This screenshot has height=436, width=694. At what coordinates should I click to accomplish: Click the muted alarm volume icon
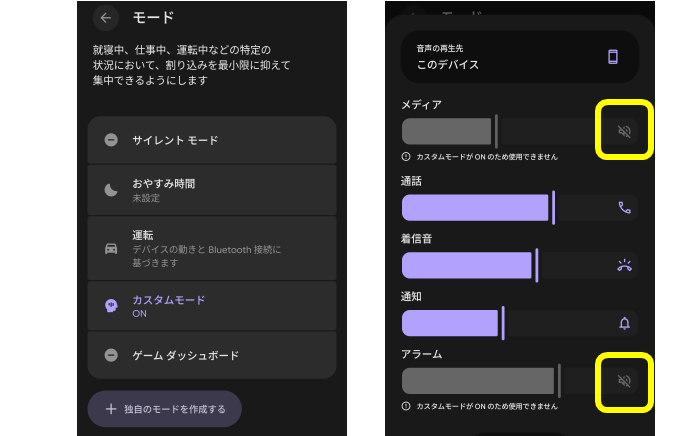[625, 381]
